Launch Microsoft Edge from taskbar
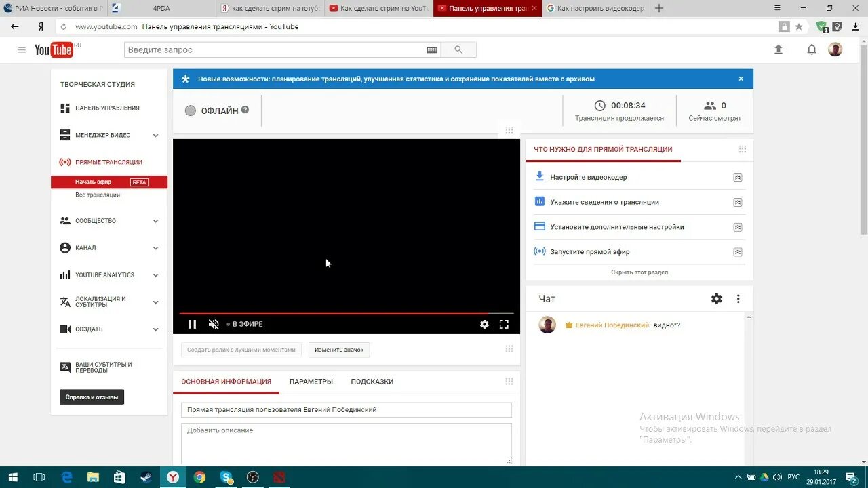 [66, 477]
